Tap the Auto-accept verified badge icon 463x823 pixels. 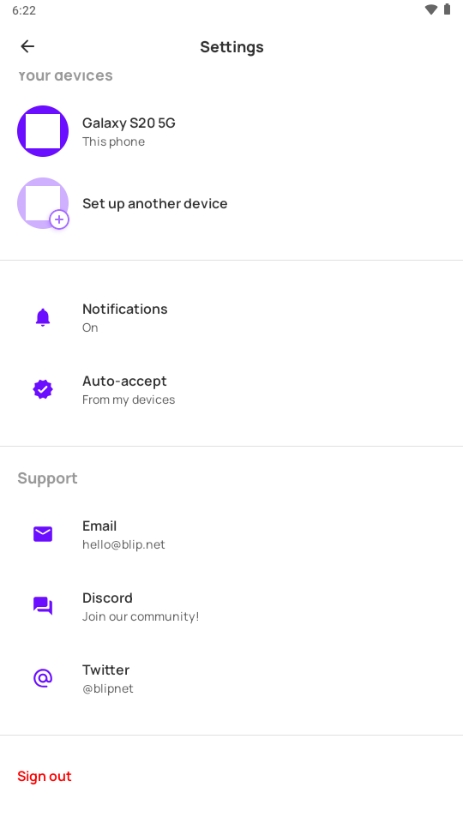pos(43,389)
